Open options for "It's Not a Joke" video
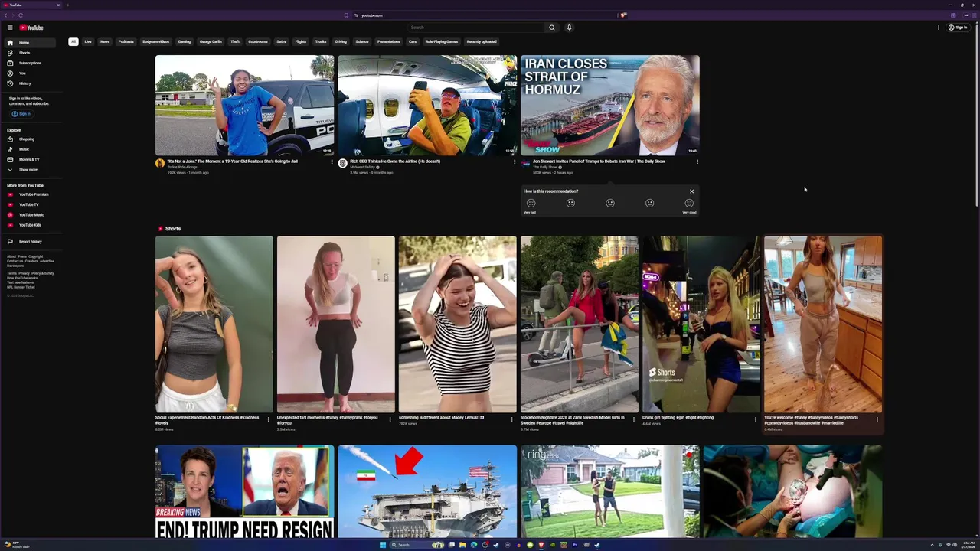The height and width of the screenshot is (551, 980). click(332, 162)
